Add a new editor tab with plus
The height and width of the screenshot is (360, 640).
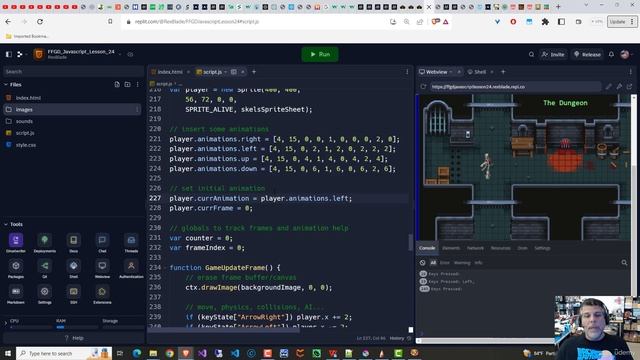[x=254, y=72]
